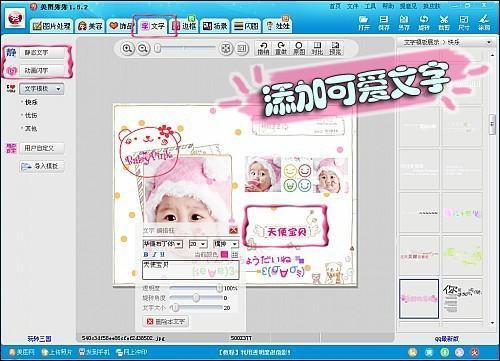Click the 重做 redo icon

pos(281,48)
